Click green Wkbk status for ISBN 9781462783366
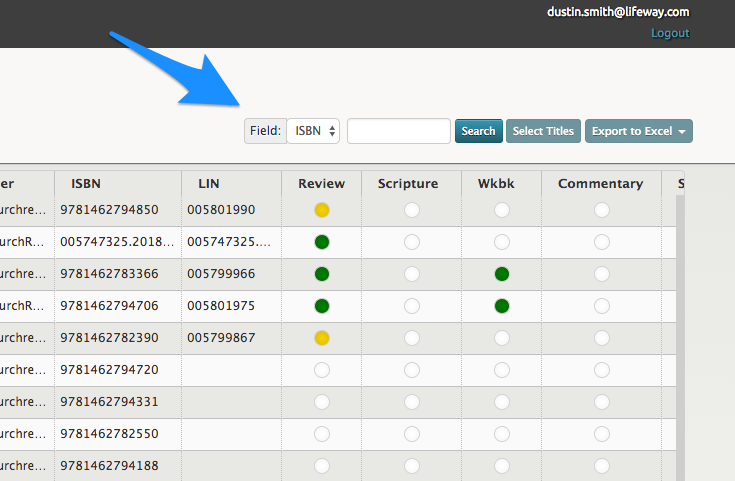Viewport: 735px width, 481px height. [502, 274]
